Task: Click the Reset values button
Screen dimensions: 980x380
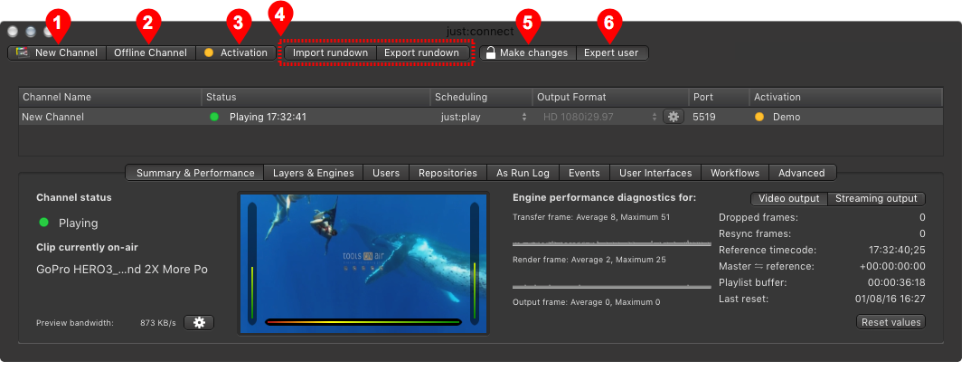Action: [x=890, y=322]
